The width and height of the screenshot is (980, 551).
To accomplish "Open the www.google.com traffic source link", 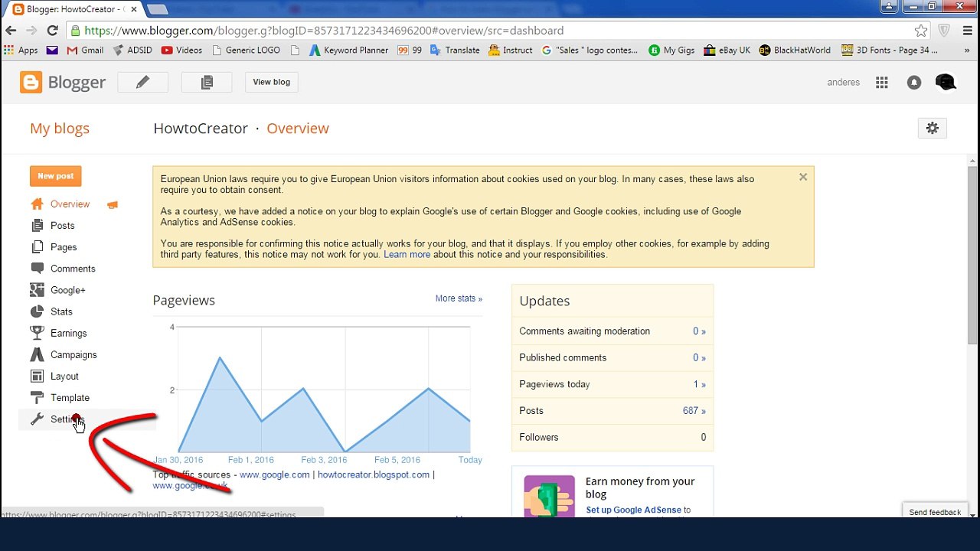I will [x=275, y=474].
